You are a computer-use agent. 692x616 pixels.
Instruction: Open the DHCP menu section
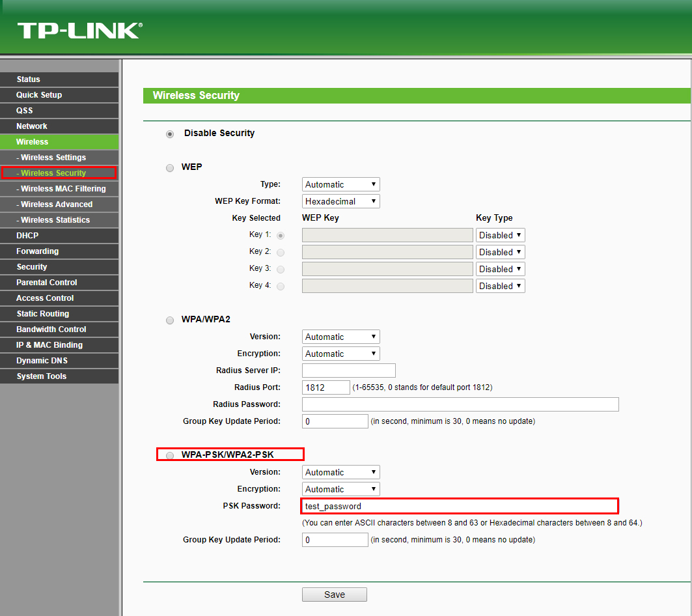[27, 236]
